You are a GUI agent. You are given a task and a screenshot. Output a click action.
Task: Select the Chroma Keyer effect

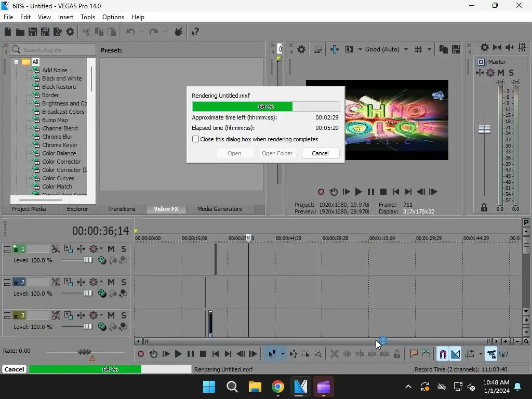point(60,145)
